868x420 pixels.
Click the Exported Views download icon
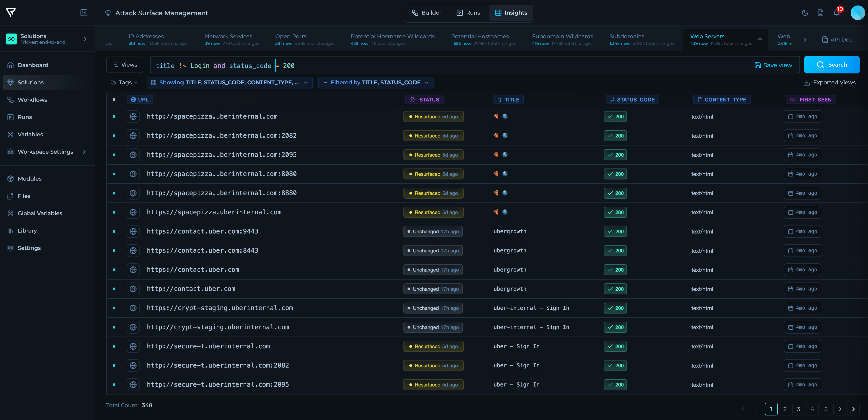tap(807, 83)
